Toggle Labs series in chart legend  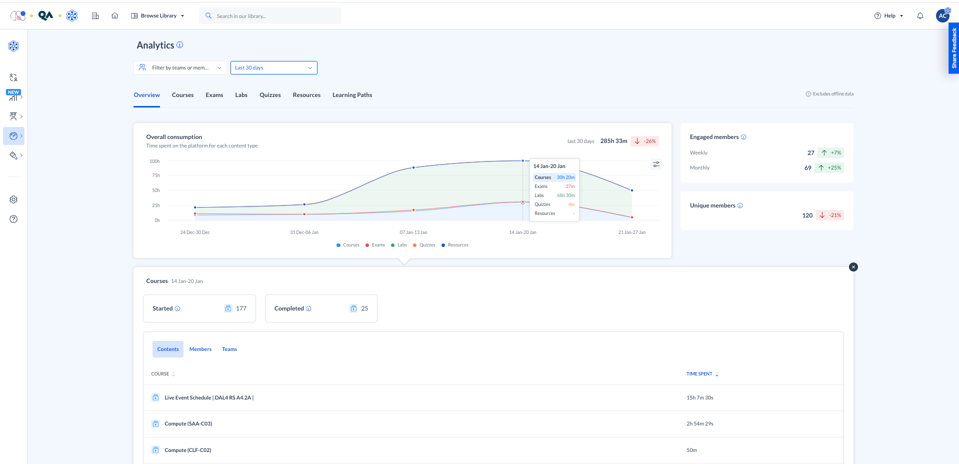click(x=400, y=245)
